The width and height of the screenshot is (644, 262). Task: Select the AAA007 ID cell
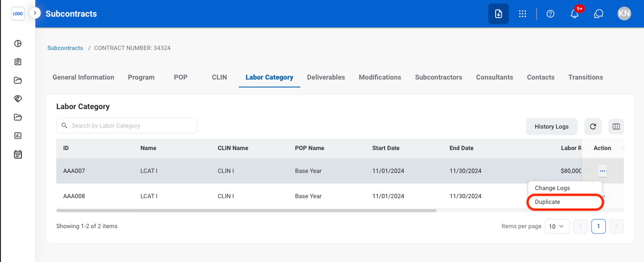tap(74, 171)
